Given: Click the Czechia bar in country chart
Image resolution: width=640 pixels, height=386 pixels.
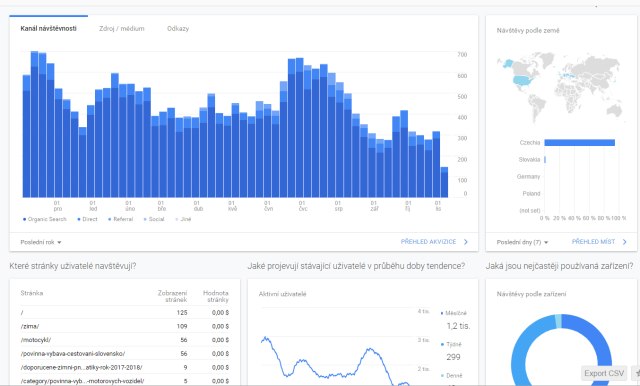Looking at the screenshot, I should tap(580, 142).
